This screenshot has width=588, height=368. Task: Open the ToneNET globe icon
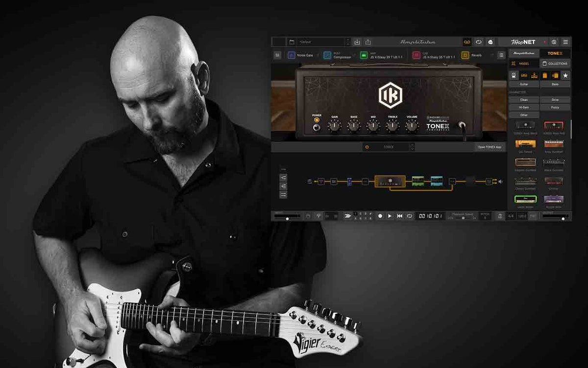554,42
